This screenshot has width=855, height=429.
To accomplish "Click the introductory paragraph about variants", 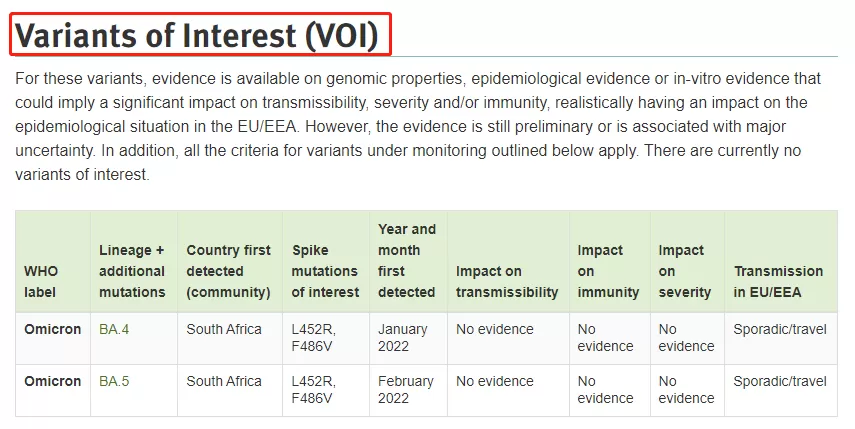I will coord(418,126).
